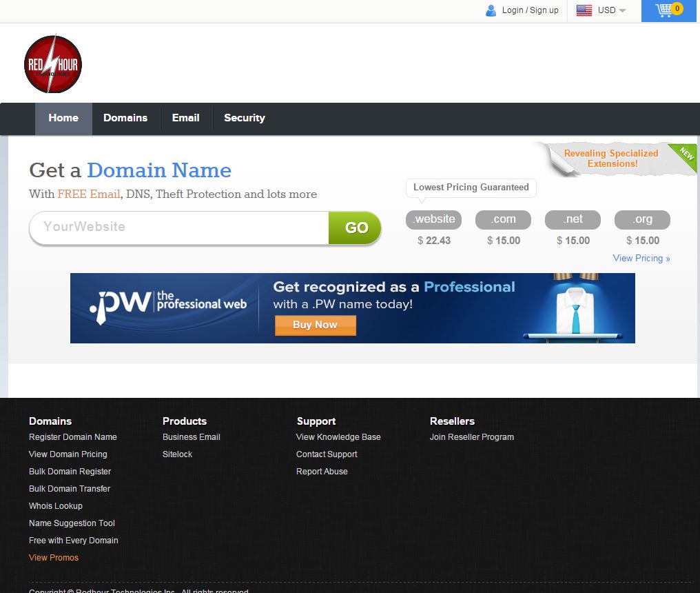Open View Knowledge Base link
The width and height of the screenshot is (700, 593).
coord(338,437)
